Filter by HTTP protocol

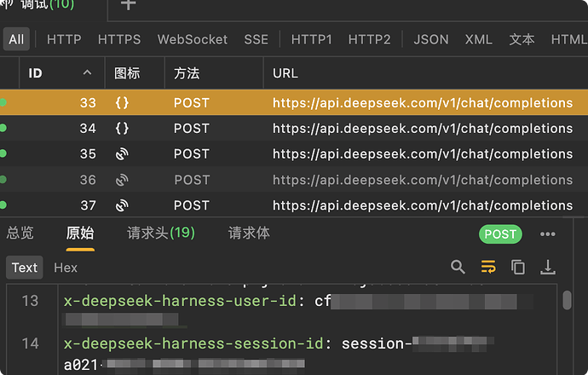(64, 39)
